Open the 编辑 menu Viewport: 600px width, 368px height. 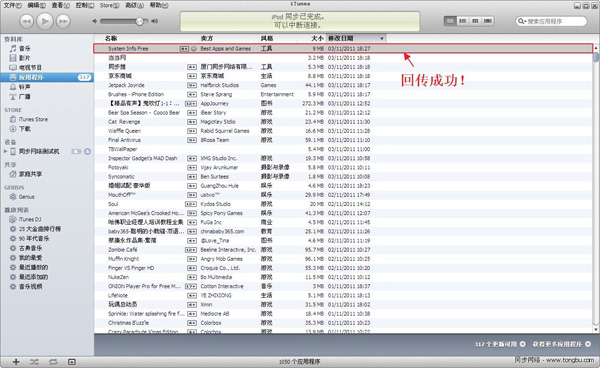(x=36, y=5)
